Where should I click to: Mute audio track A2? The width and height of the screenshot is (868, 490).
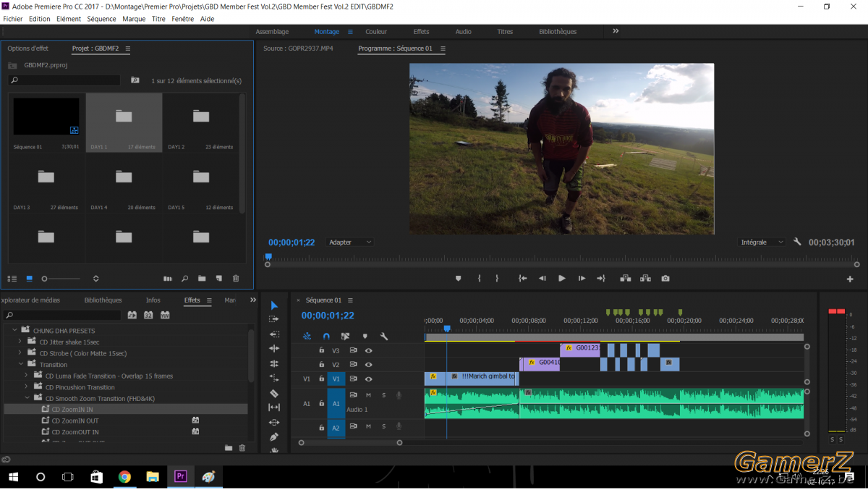click(x=368, y=427)
